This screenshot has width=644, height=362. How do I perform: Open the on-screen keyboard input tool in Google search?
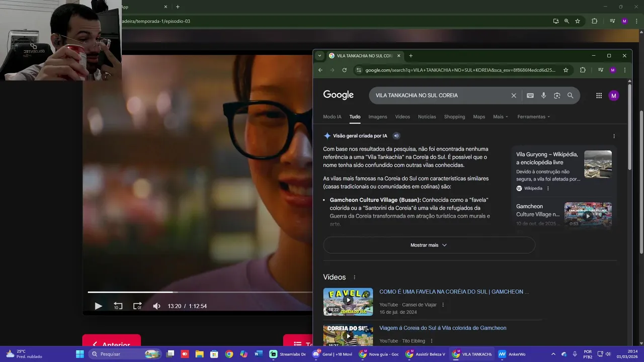(530, 96)
